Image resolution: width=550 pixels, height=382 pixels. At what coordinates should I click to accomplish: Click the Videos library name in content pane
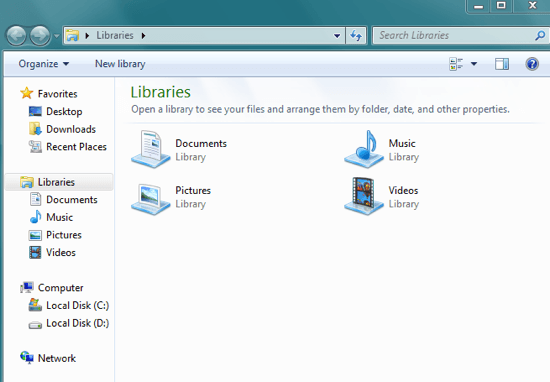[x=403, y=190]
